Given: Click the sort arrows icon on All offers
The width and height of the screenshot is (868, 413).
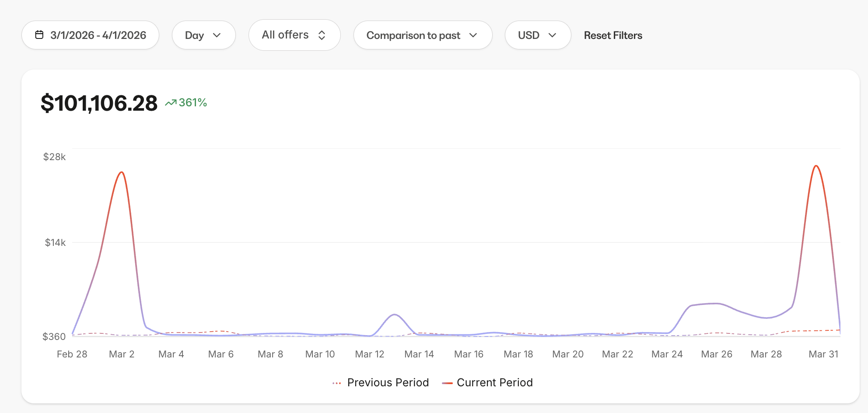Looking at the screenshot, I should click(x=322, y=35).
